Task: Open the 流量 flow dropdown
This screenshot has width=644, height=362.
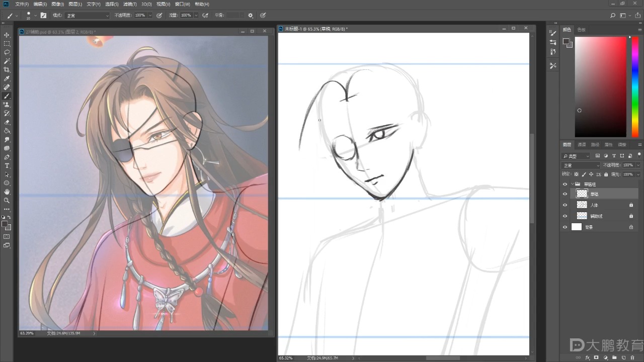Action: tap(196, 16)
